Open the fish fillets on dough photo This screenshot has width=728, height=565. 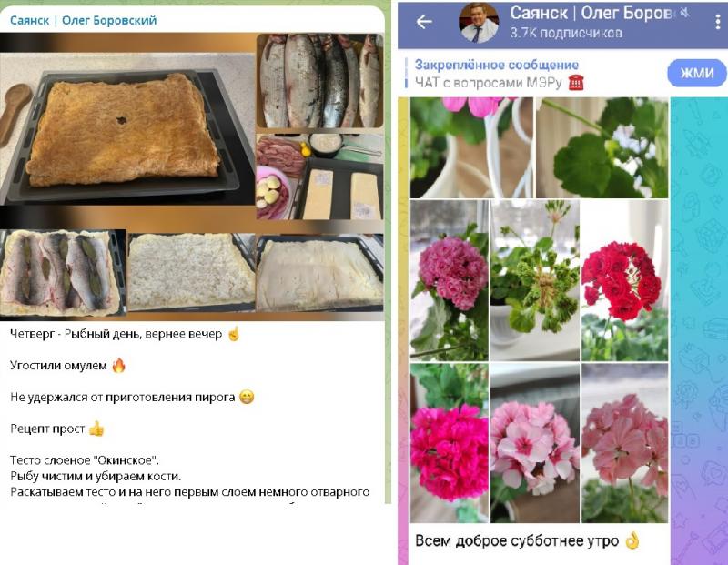click(x=63, y=273)
